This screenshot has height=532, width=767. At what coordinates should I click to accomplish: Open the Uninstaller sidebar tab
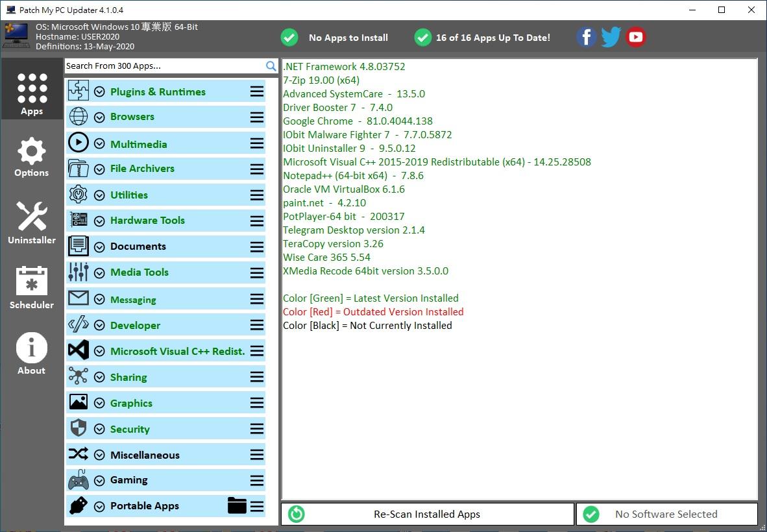coord(32,222)
